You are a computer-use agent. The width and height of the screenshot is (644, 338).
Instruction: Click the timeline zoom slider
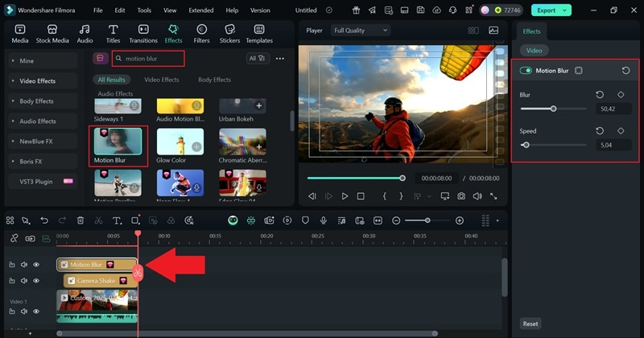coord(427,221)
